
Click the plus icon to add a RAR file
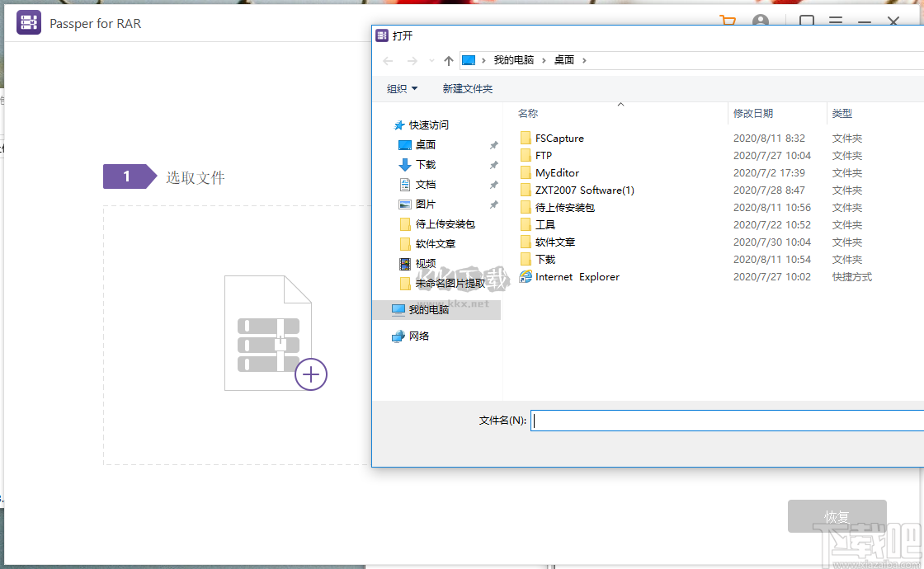311,374
